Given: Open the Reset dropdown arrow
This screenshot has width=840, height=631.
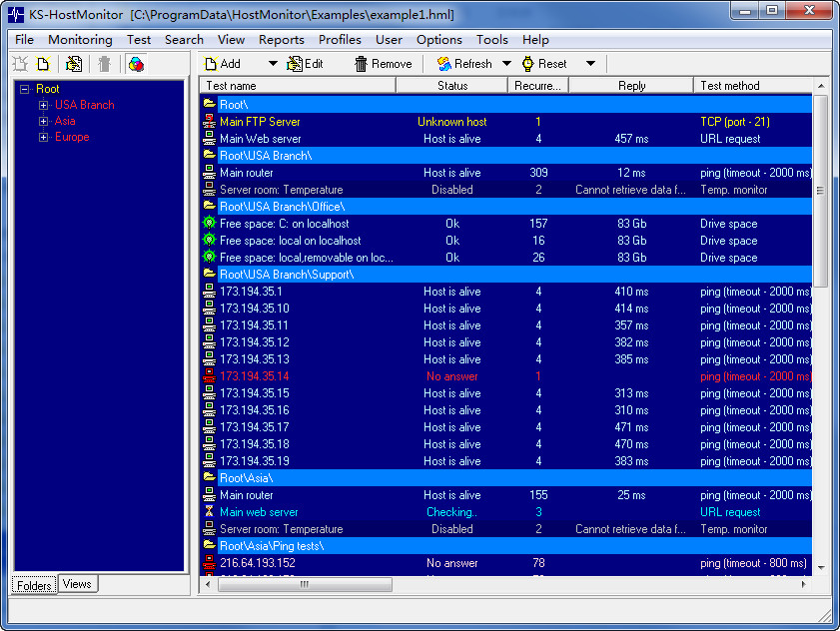Looking at the screenshot, I should pos(590,64).
